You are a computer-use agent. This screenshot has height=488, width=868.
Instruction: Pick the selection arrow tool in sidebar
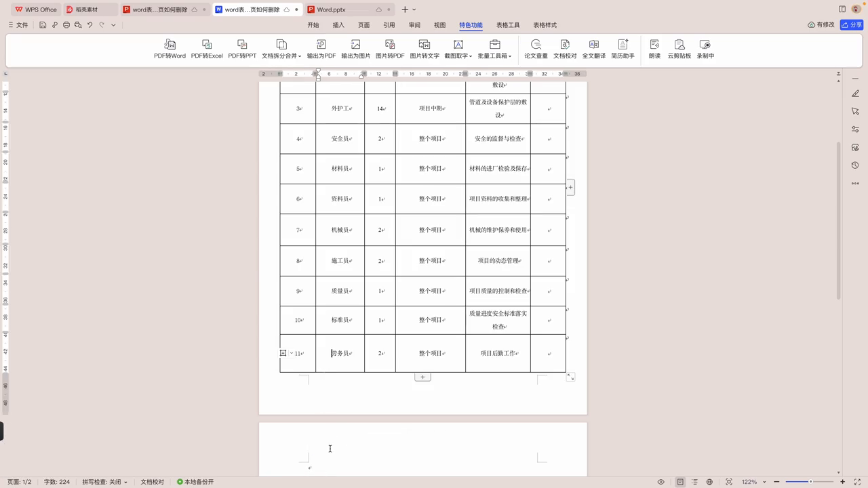click(855, 111)
